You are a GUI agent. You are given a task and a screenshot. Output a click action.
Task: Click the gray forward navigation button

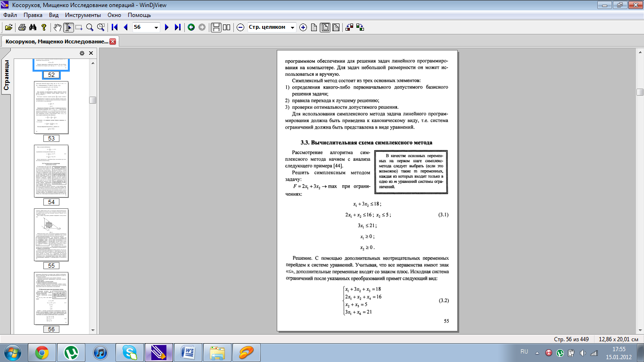point(202,27)
